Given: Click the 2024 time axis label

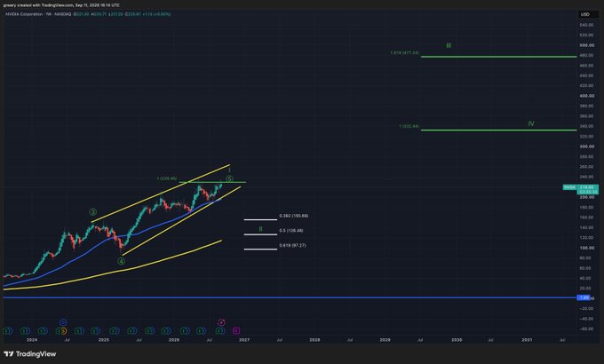Looking at the screenshot, I should pyautogui.click(x=32, y=340).
